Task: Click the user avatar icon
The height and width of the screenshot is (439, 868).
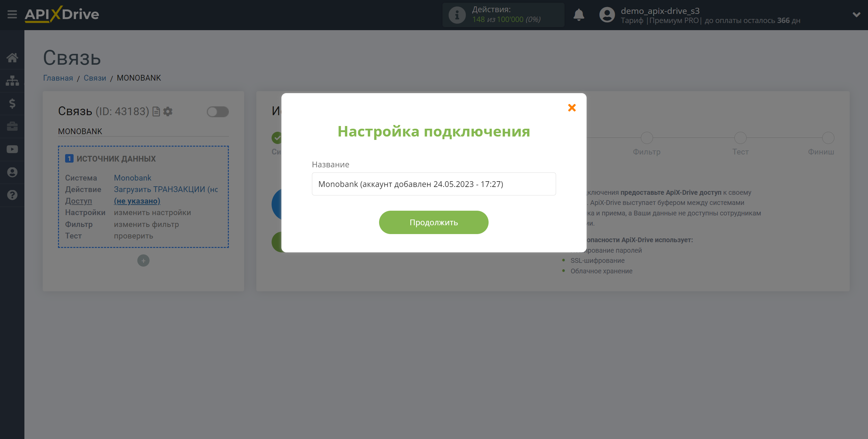Action: pyautogui.click(x=607, y=15)
